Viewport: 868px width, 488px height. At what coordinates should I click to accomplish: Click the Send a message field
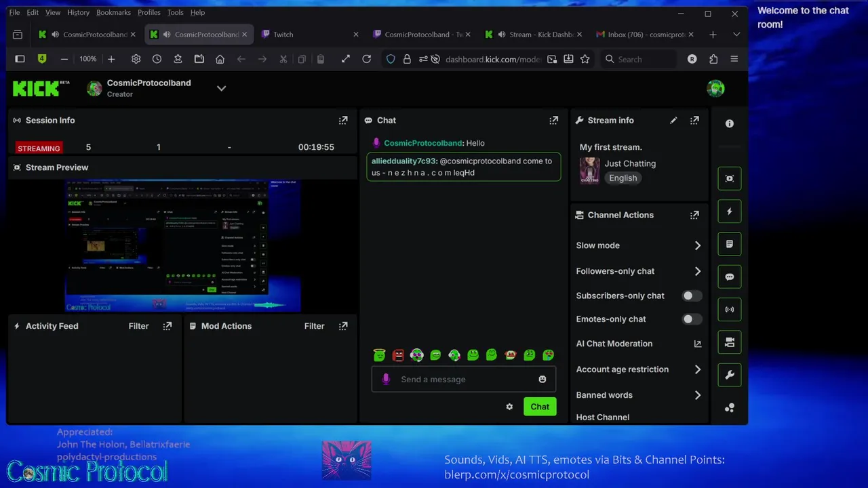[x=464, y=379]
